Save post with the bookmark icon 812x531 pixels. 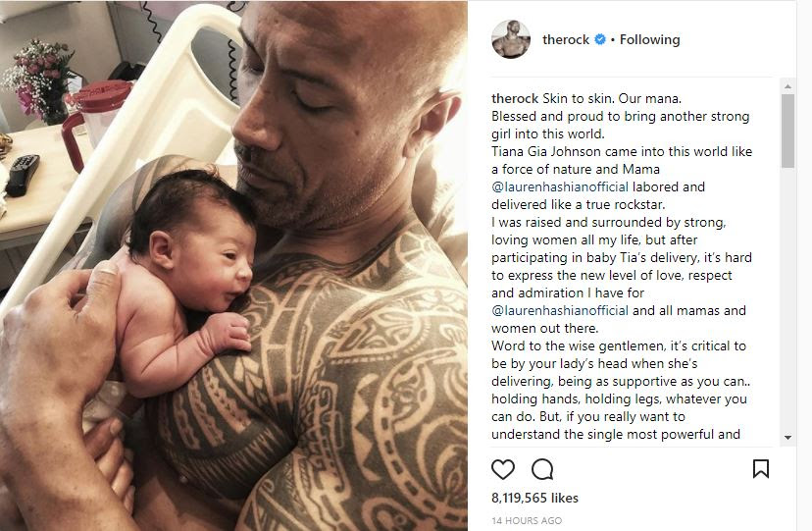click(760, 469)
